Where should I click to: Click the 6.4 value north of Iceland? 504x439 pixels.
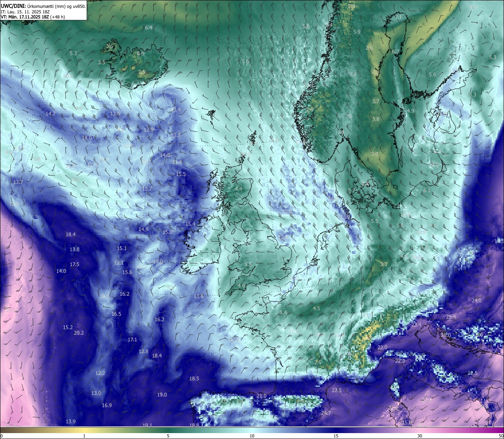pyautogui.click(x=148, y=28)
